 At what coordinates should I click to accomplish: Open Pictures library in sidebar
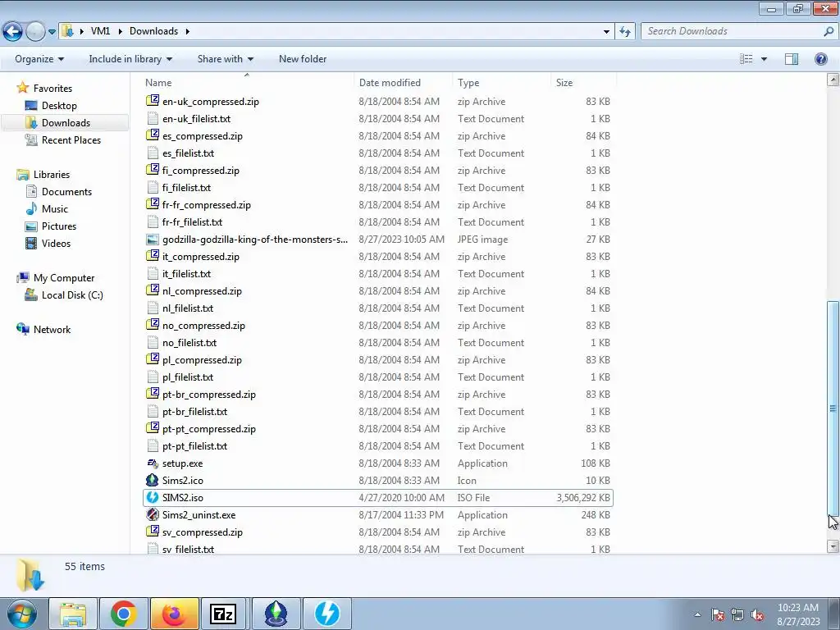(59, 226)
